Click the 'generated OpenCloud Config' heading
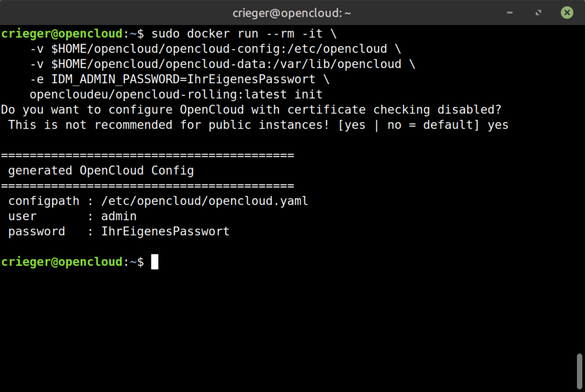The width and height of the screenshot is (585, 392). [101, 170]
